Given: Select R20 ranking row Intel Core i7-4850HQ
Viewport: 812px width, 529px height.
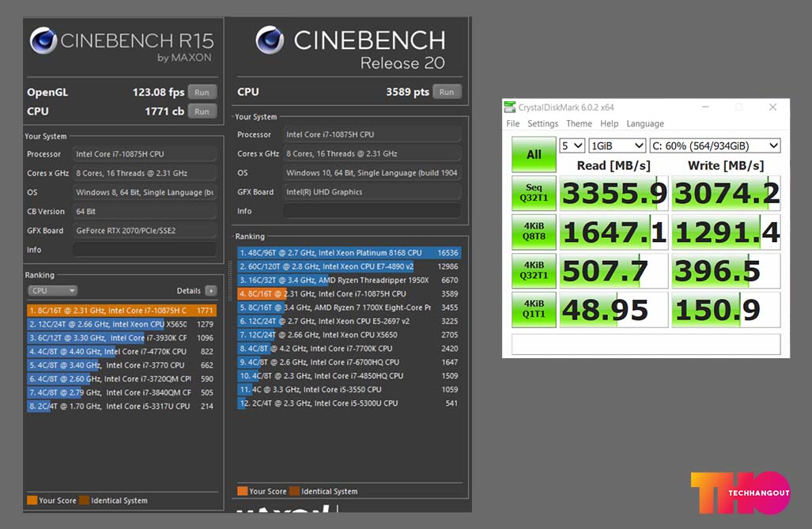Looking at the screenshot, I should 349,376.
